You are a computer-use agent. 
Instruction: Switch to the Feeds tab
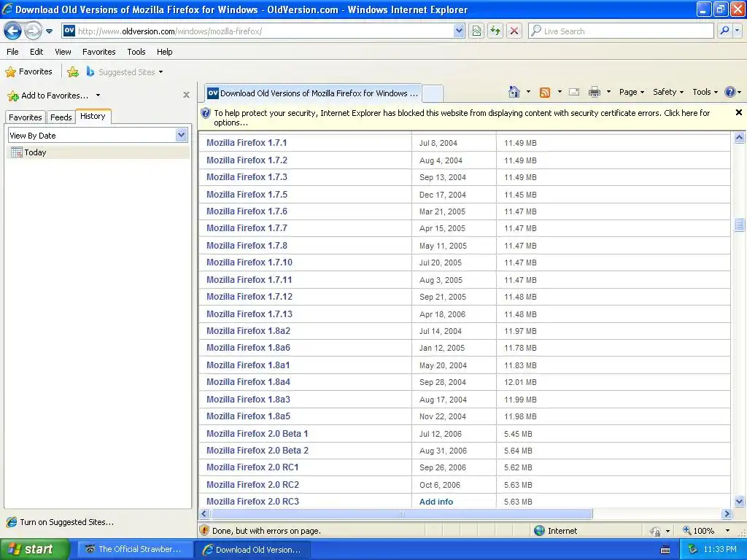pyautogui.click(x=61, y=117)
